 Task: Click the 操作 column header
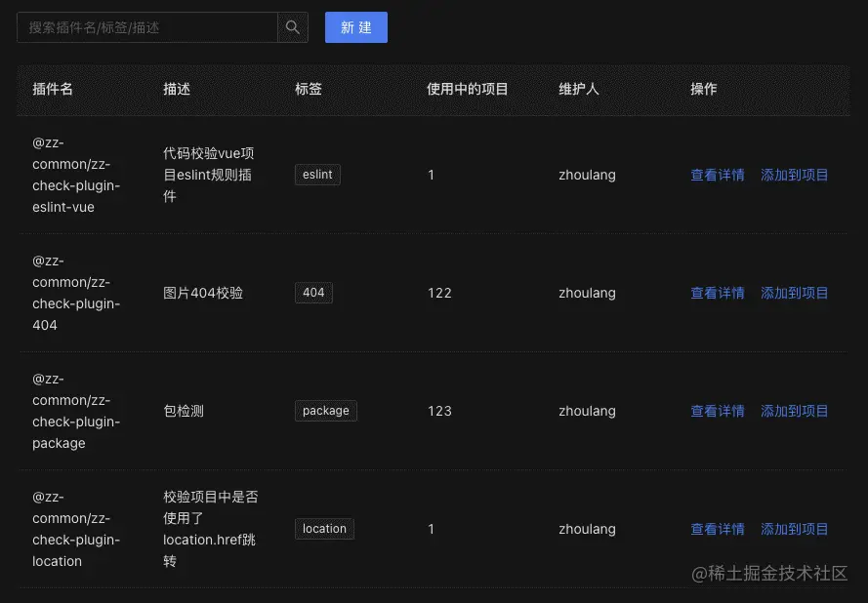[x=704, y=89]
